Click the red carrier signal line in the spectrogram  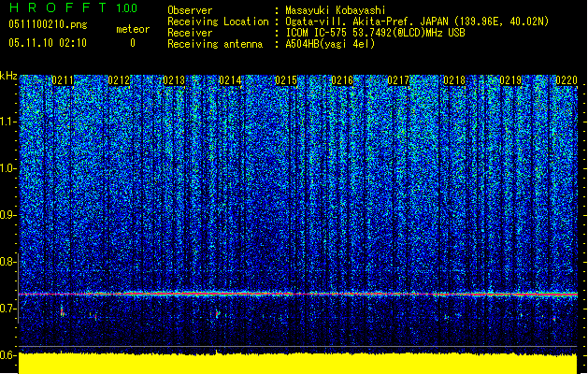298,294
